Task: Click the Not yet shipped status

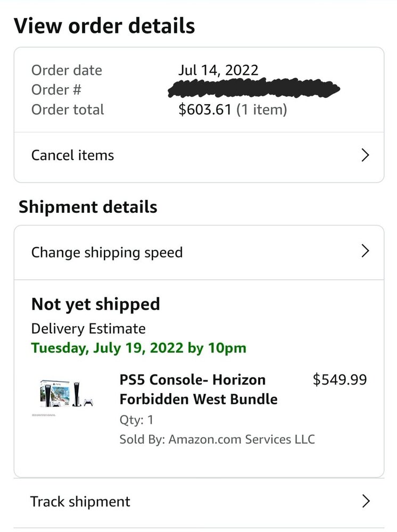Action: click(96, 304)
